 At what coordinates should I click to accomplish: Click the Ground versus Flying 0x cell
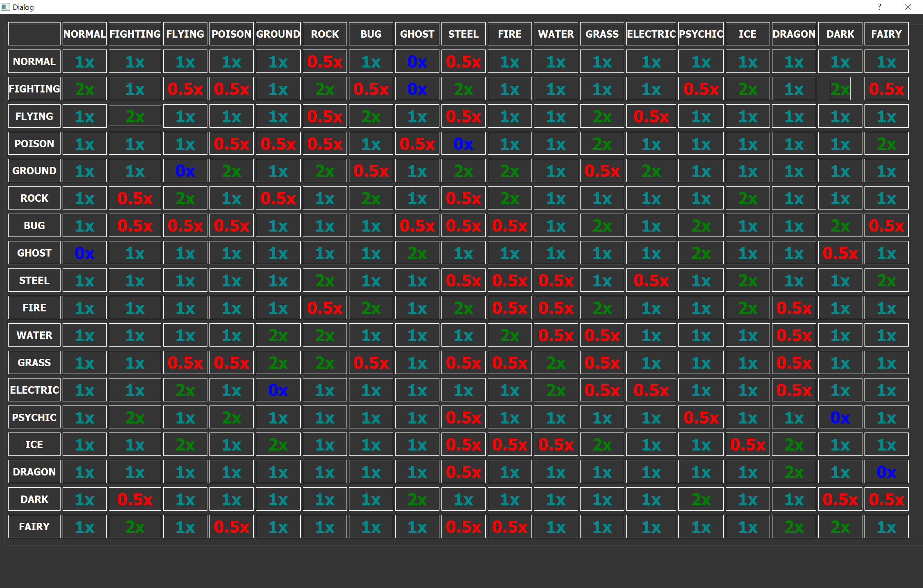coord(185,171)
